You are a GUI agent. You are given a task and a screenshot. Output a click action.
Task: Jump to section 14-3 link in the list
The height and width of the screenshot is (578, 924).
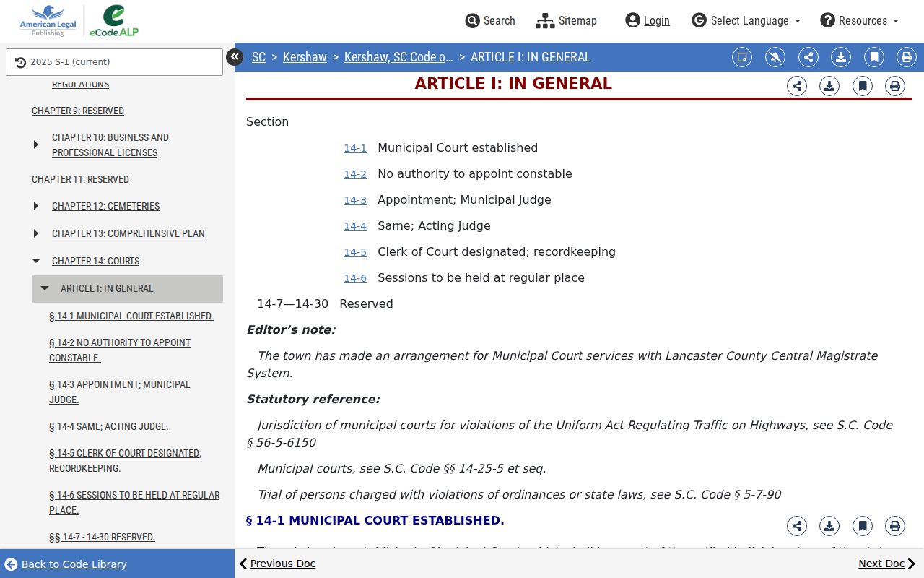[355, 200]
